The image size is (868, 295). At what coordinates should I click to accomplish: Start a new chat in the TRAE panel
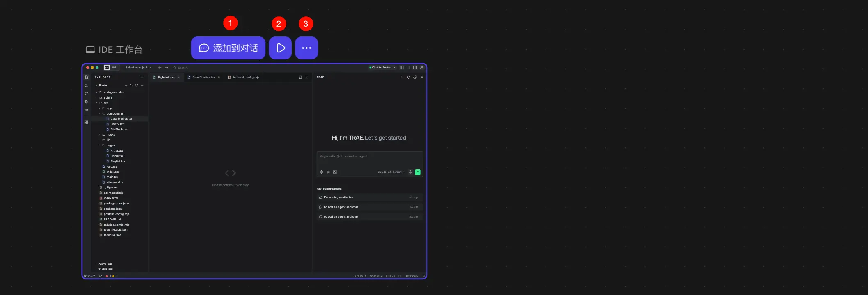[x=402, y=77]
